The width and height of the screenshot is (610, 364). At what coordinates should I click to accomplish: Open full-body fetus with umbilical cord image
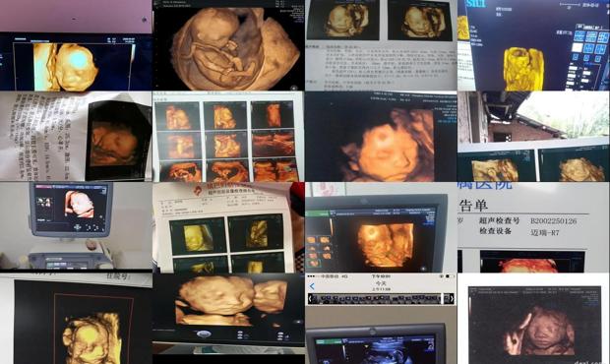click(x=228, y=45)
